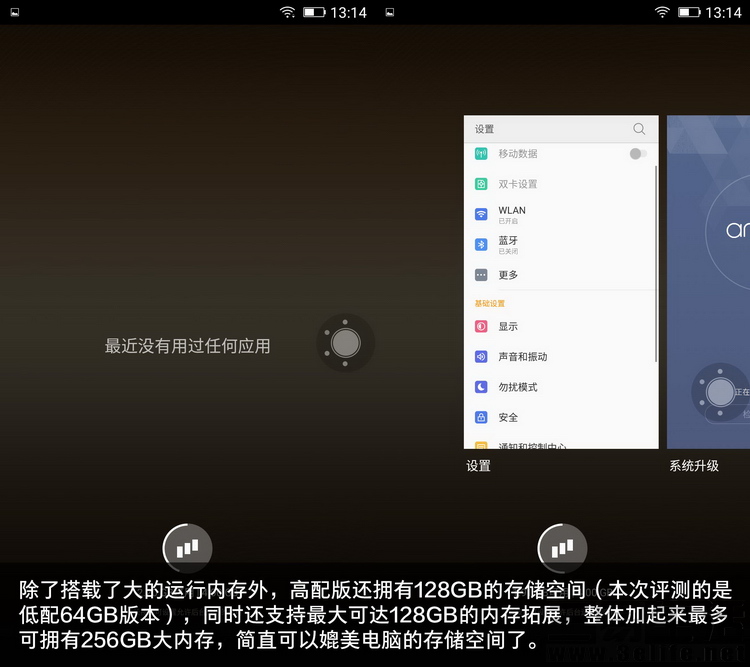Image resolution: width=750 pixels, height=667 pixels.
Task: Click the 最近没有用过任何应用 message
Action: click(x=188, y=345)
